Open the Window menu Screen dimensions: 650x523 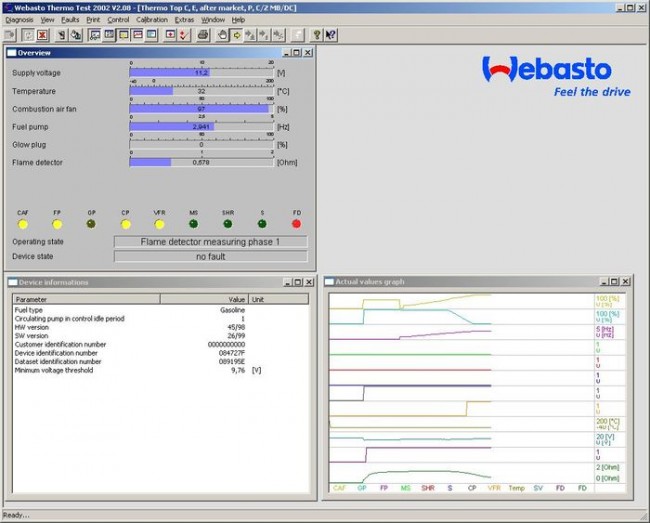(213, 20)
